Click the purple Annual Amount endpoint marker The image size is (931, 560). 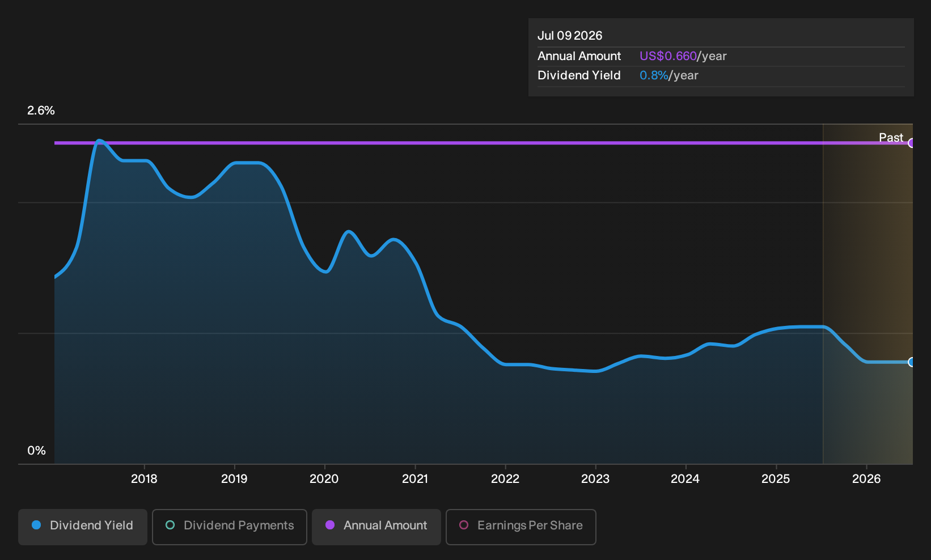click(912, 143)
